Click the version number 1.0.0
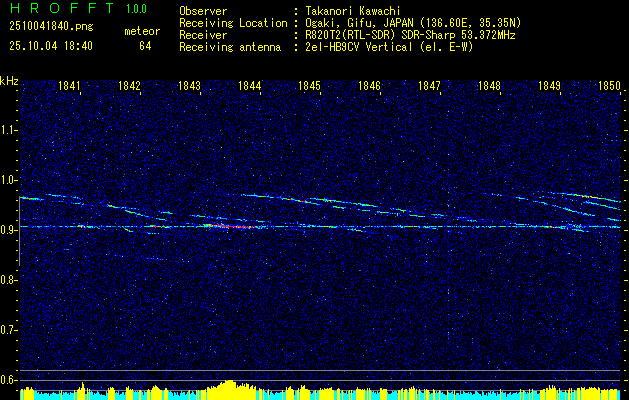Screen dimensions: 629x400 (x=136, y=9)
